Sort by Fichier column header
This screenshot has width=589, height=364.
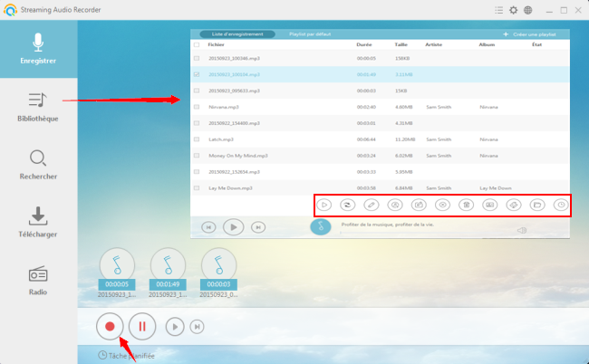(216, 44)
